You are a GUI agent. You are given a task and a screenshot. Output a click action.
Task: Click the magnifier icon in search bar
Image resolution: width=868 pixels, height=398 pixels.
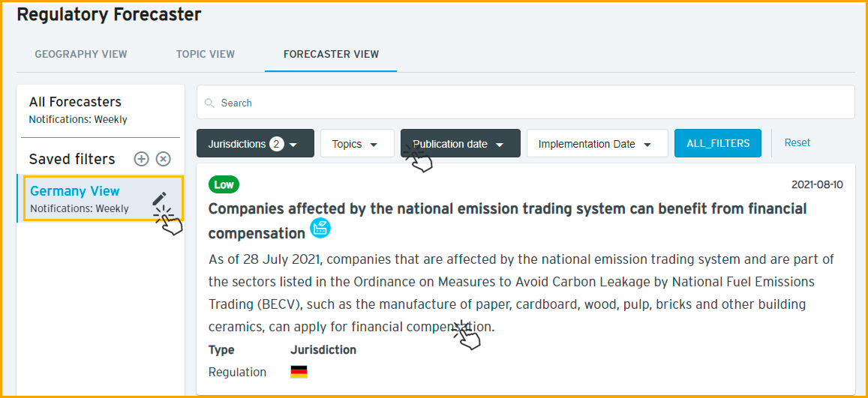tap(209, 103)
